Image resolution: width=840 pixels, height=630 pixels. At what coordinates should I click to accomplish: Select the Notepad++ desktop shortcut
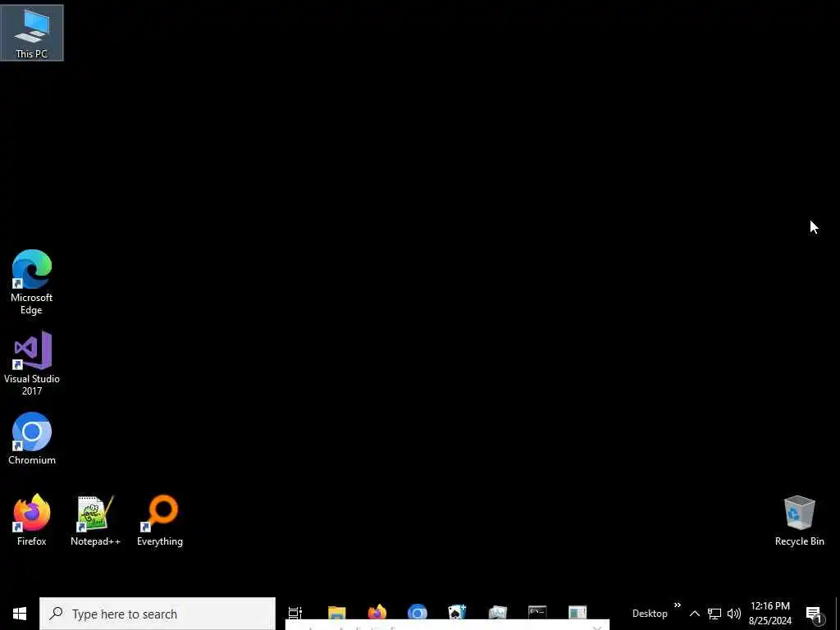coord(95,520)
